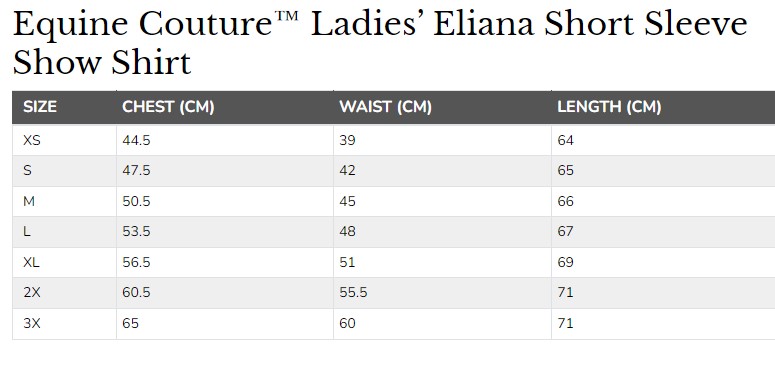The width and height of the screenshot is (775, 368).
Task: Select the S size row label
Action: pyautogui.click(x=27, y=170)
